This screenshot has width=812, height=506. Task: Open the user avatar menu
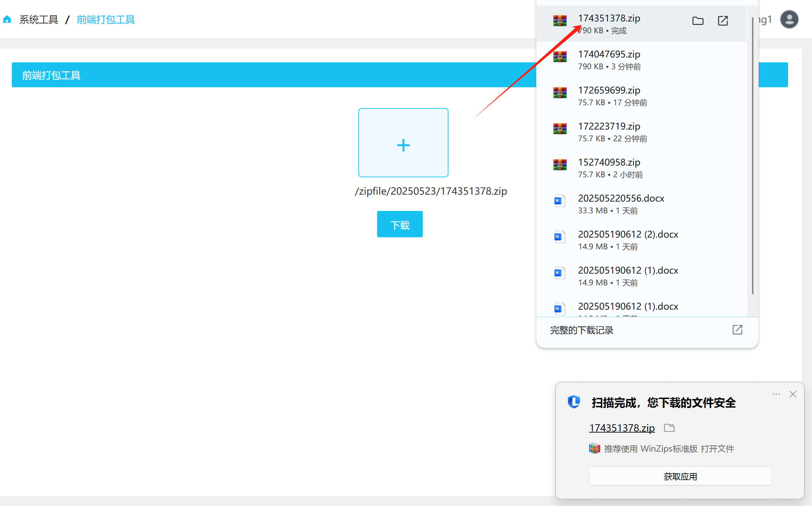tap(789, 19)
